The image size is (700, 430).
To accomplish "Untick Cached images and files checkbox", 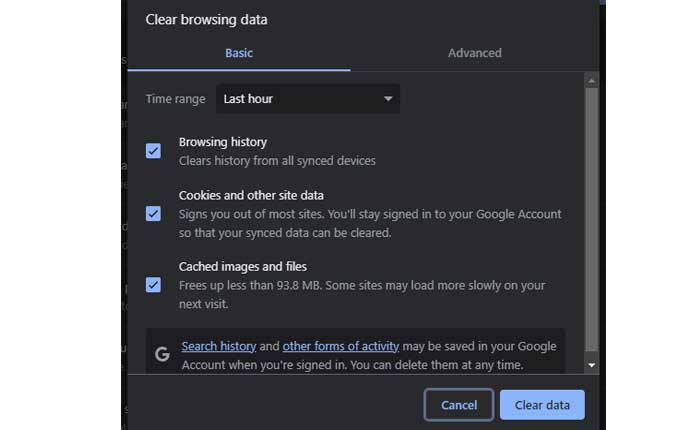I will [x=153, y=285].
